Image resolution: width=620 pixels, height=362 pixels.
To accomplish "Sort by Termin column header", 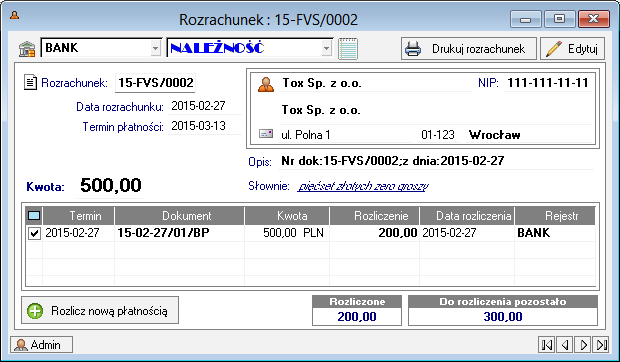I will click(x=78, y=216).
